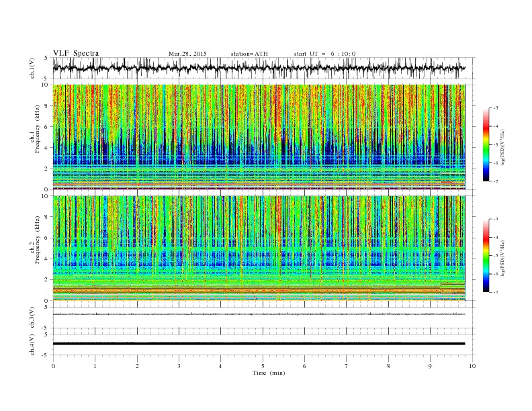The width and height of the screenshot is (532, 411).
Task: Click the "ch.4(V)" axis label
Action: coord(32,345)
